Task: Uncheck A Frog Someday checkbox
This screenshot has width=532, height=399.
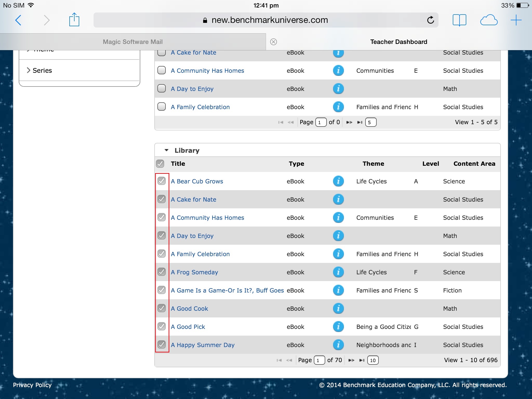Action: (162, 272)
